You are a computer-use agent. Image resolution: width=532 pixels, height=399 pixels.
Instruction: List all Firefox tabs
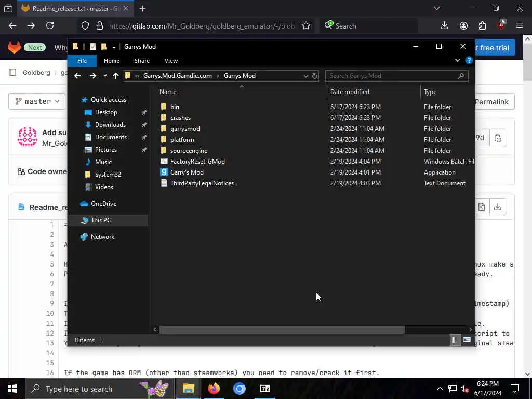(436, 8)
